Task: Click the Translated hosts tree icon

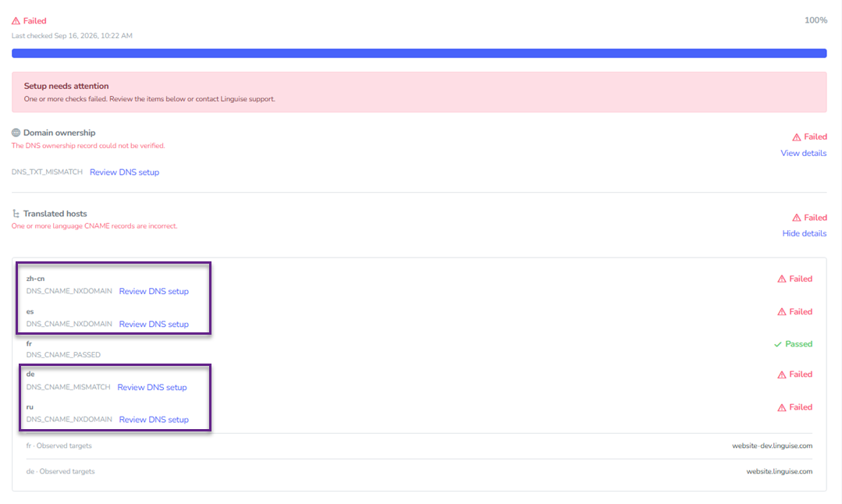Action: tap(16, 214)
